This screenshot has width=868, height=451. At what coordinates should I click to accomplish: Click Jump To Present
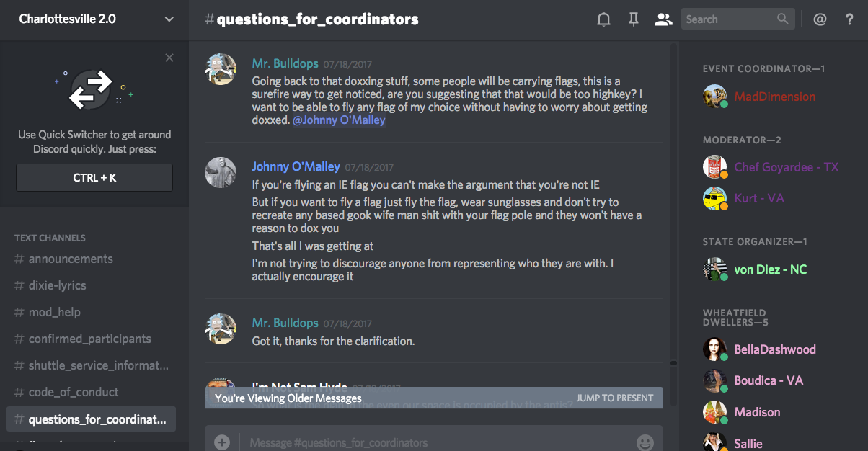tap(614, 398)
